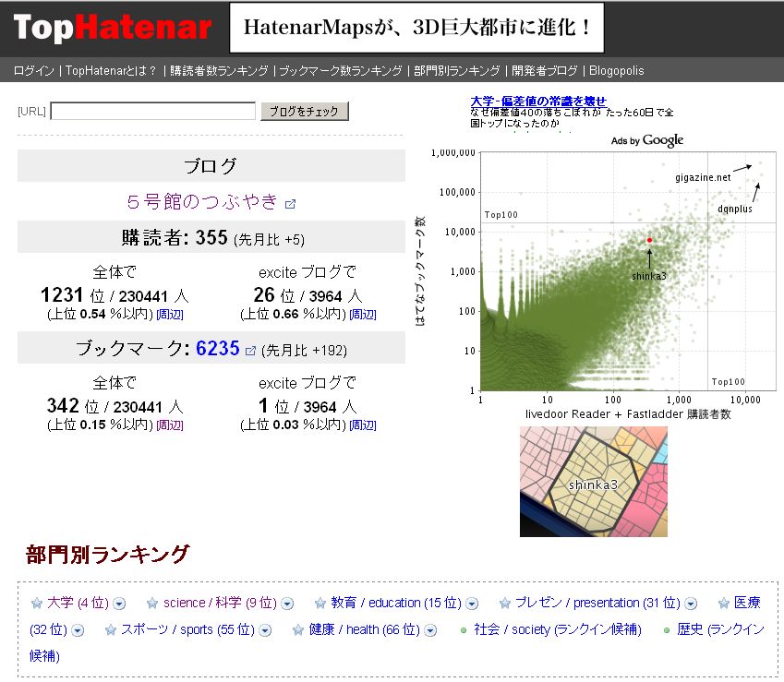784x682 pixels.
Task: Click the 購読者: 355 heading
Action: point(212,237)
